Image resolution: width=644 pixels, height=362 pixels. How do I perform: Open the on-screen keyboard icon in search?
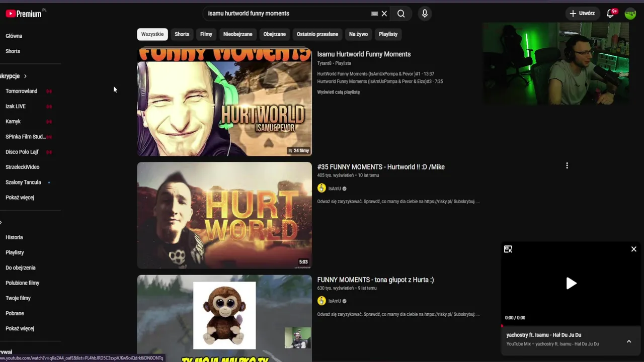(374, 14)
